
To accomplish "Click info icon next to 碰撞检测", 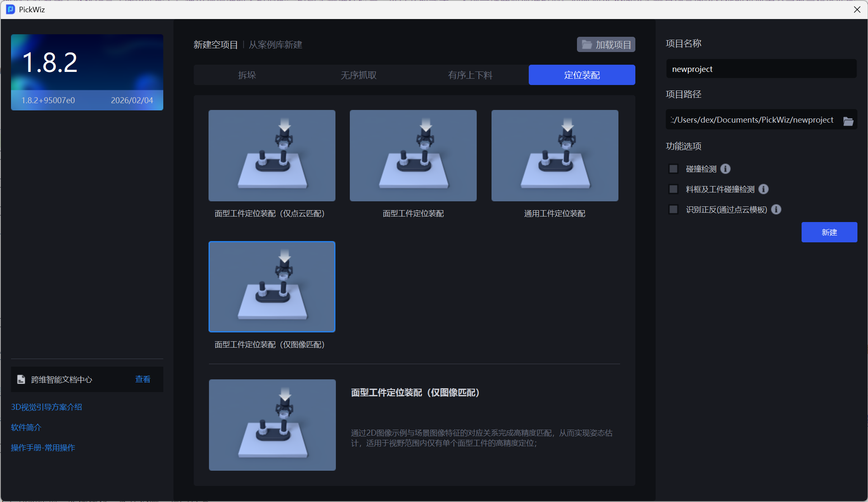I will [x=725, y=169].
